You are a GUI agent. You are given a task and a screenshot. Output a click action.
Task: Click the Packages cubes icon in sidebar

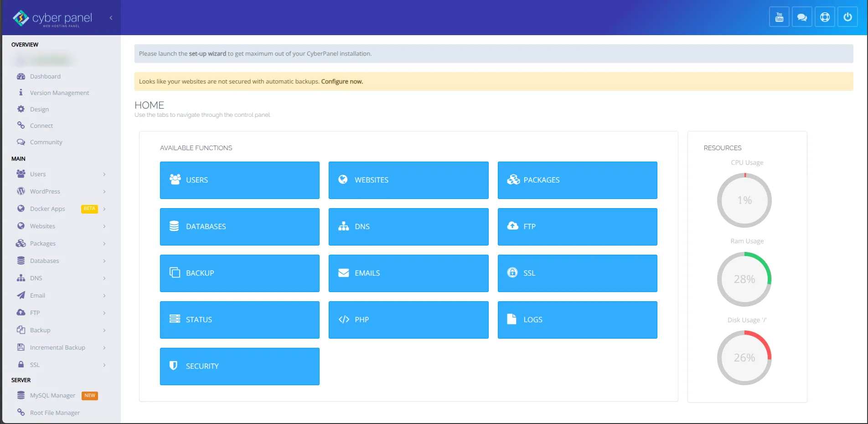tap(21, 243)
